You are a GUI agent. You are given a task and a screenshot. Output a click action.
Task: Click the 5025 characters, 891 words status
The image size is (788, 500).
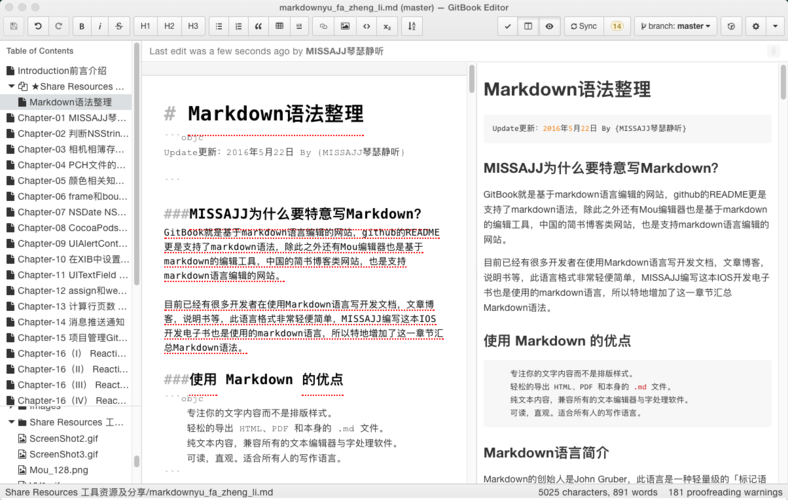tap(598, 492)
